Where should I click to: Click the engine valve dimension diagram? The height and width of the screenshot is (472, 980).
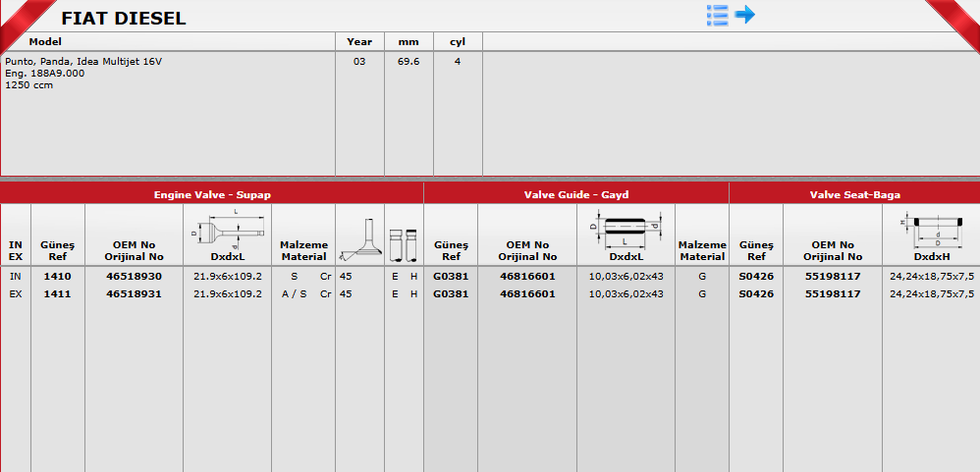click(x=227, y=231)
